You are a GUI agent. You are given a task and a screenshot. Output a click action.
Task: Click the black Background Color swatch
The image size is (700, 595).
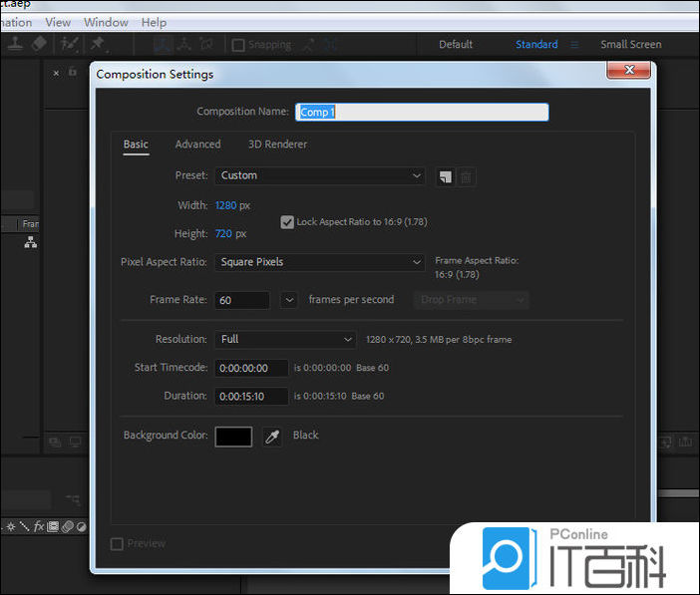233,437
